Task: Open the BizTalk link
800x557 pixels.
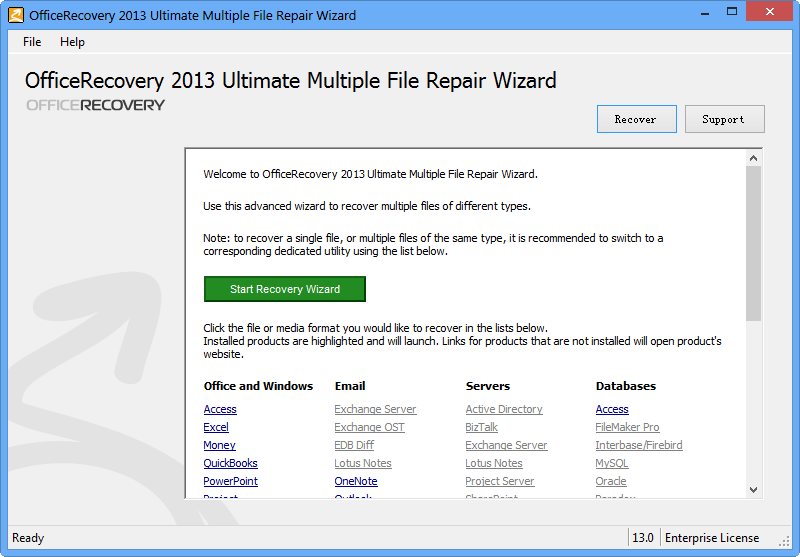Action: point(482,427)
